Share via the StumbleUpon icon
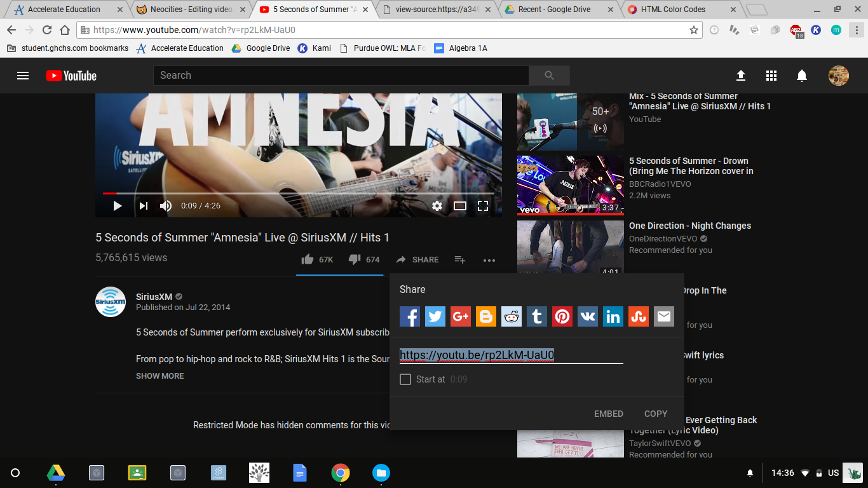 [639, 316]
